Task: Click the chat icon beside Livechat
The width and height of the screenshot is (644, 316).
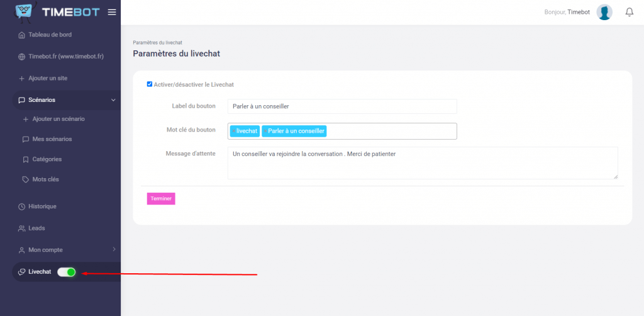Action: tap(22, 272)
